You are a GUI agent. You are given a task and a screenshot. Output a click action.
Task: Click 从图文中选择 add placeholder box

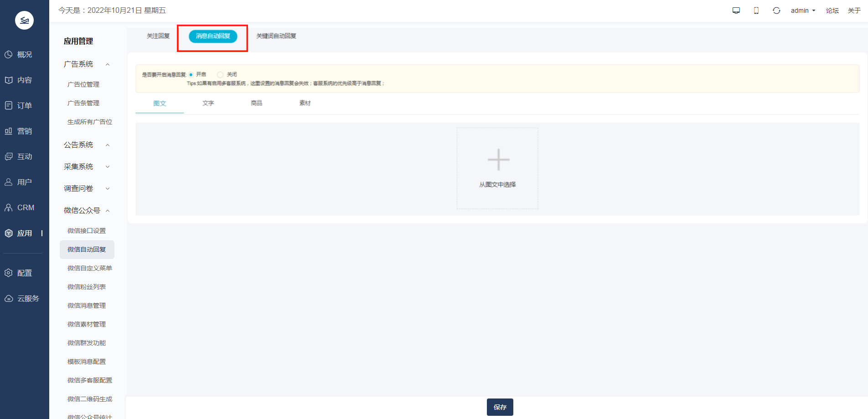(x=497, y=168)
